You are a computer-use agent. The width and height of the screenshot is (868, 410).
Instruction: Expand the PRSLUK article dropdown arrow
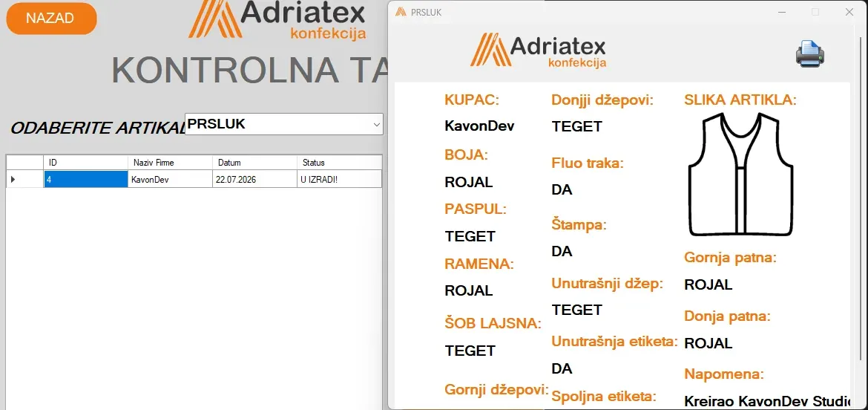click(376, 125)
